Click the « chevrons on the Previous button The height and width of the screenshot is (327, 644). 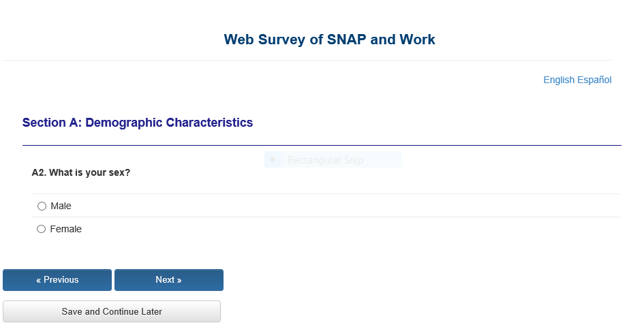(39, 280)
